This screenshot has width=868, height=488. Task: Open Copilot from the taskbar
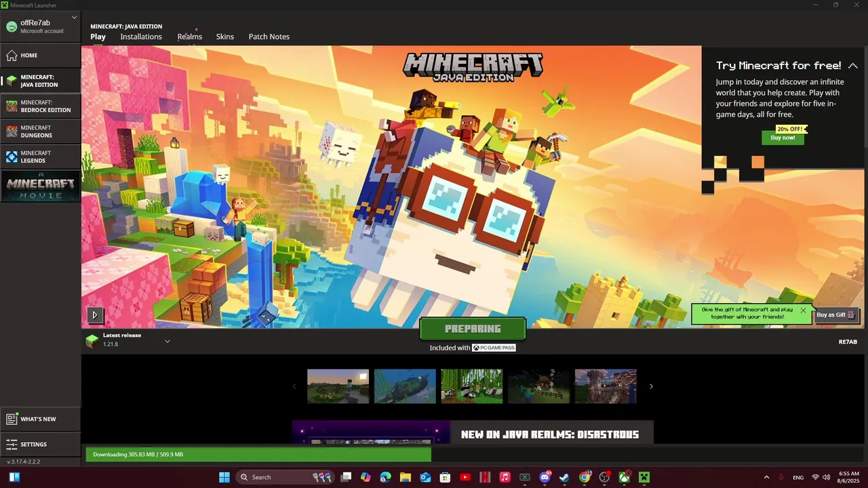366,477
